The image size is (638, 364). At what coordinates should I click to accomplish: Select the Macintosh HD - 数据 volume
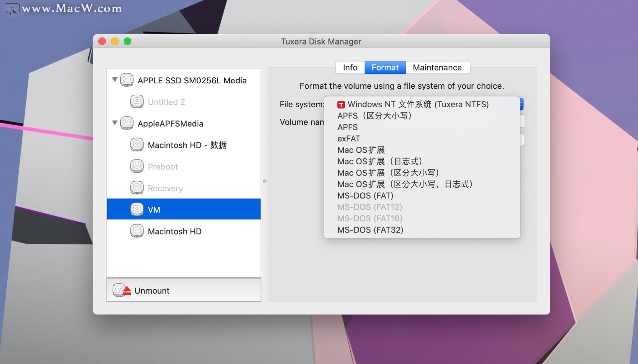click(187, 145)
